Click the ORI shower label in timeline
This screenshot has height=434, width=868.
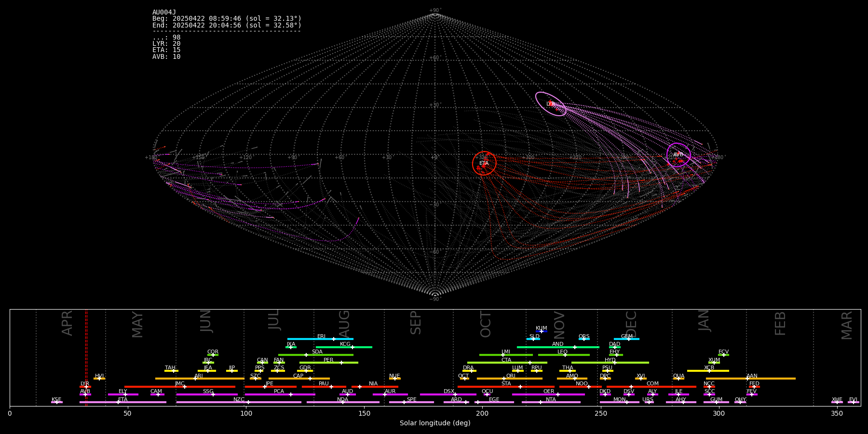tap(511, 376)
